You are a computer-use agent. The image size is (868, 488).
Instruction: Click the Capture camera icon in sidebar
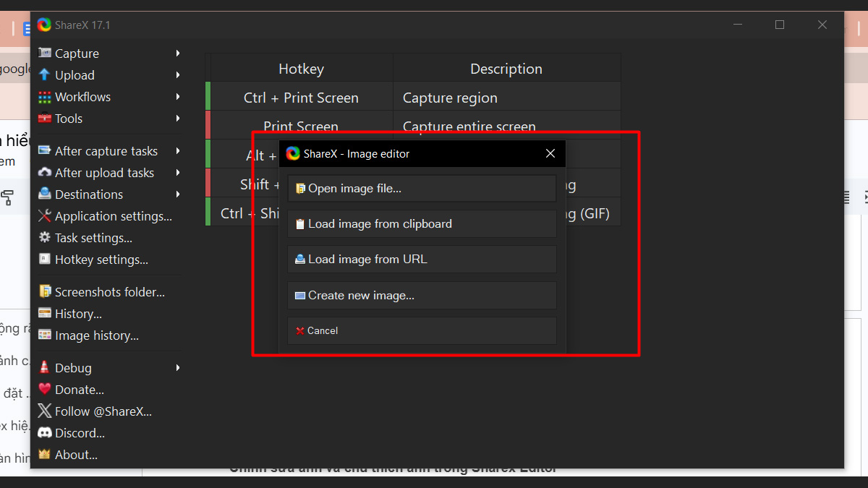45,53
